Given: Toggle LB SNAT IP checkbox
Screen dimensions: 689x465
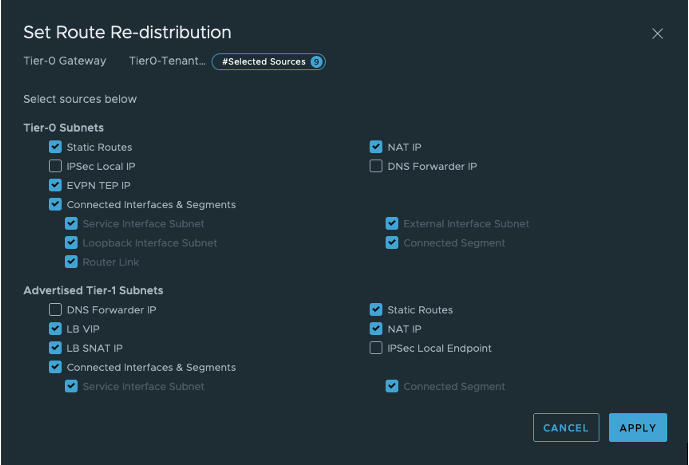Looking at the screenshot, I should (x=56, y=348).
